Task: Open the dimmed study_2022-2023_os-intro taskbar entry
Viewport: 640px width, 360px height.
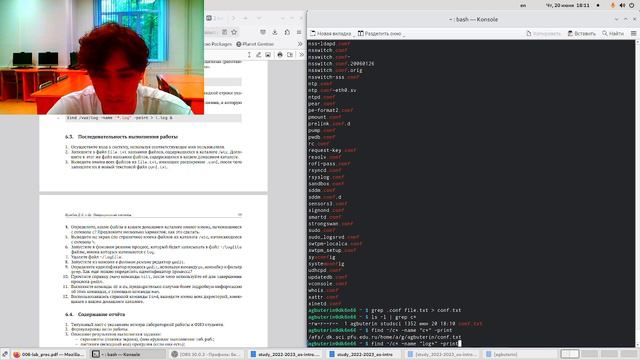Action: (x=442, y=354)
